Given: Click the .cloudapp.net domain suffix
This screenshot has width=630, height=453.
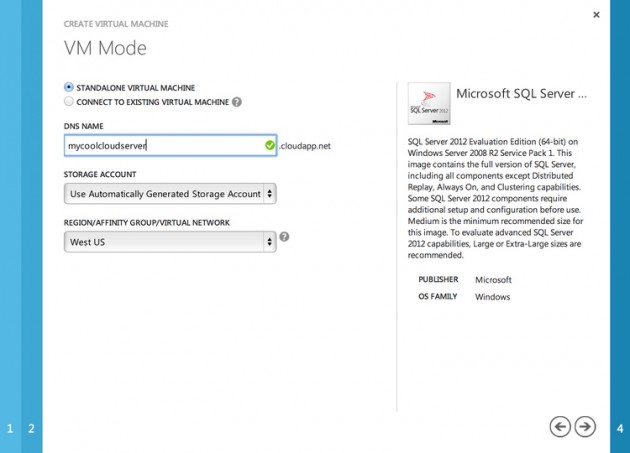Looking at the screenshot, I should [x=305, y=146].
